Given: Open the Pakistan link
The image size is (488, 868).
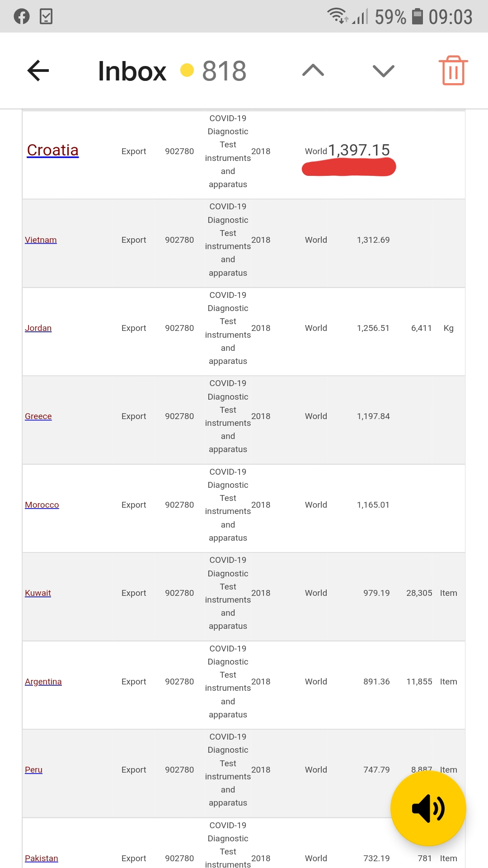Looking at the screenshot, I should (41, 859).
